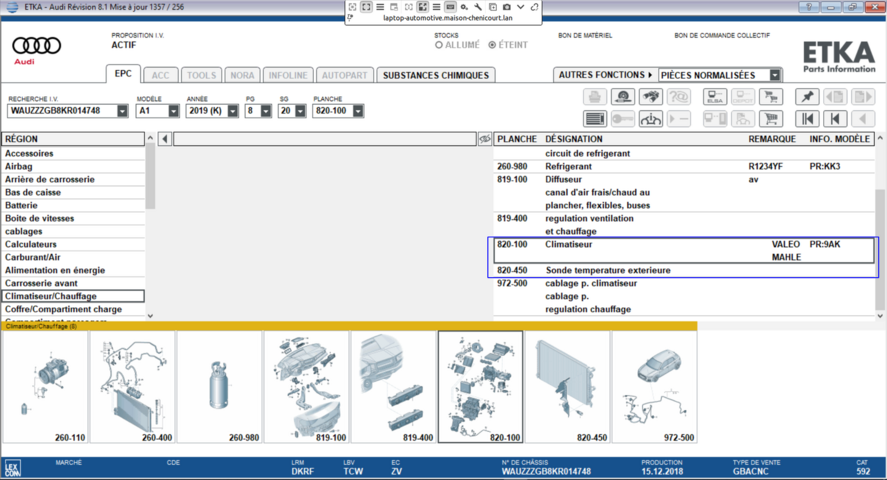This screenshot has height=480, width=887.
Task: Open thumbnail 260-110 compressor
Action: click(45, 387)
